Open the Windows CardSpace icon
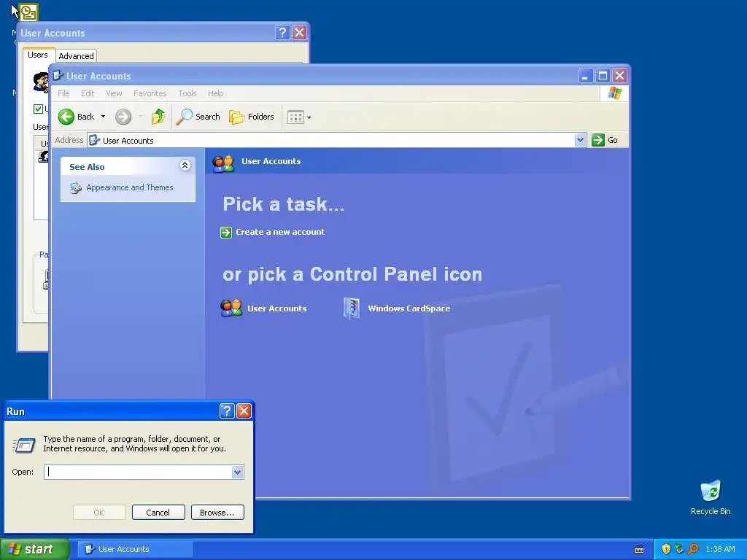The width and height of the screenshot is (747, 560). point(352,308)
